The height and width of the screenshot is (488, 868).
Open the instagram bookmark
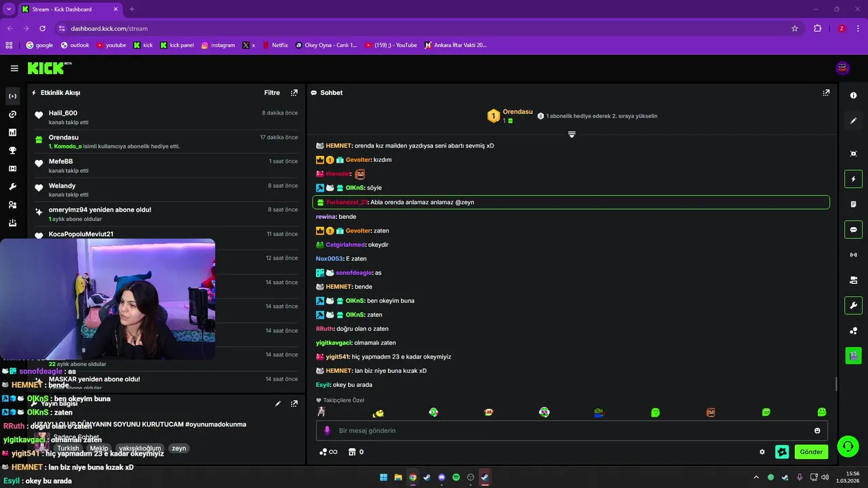click(218, 45)
